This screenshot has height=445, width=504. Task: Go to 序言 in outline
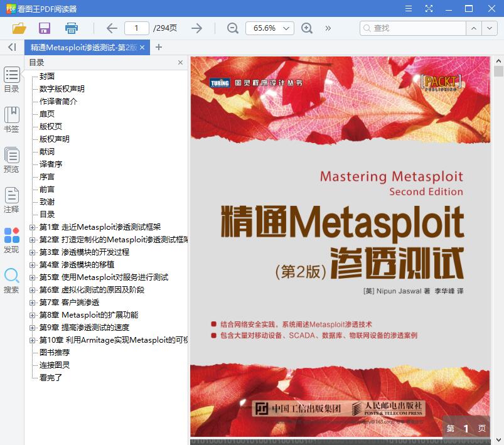point(47,176)
